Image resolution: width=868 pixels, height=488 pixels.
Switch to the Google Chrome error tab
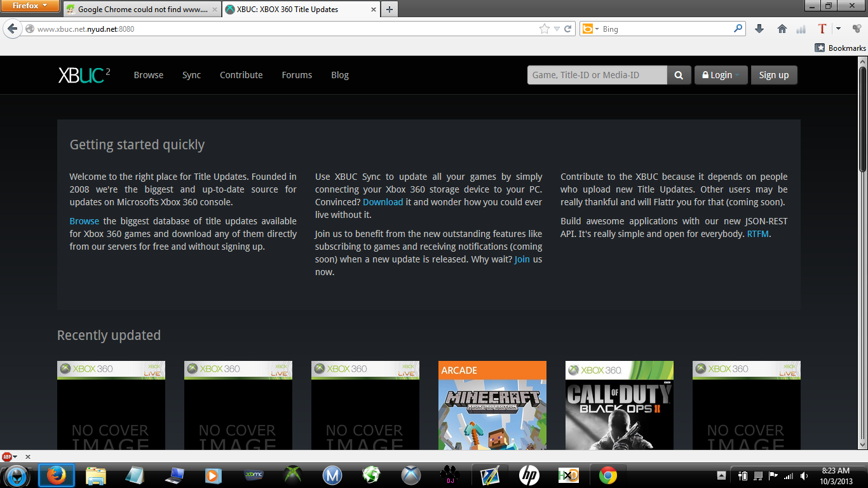(142, 10)
